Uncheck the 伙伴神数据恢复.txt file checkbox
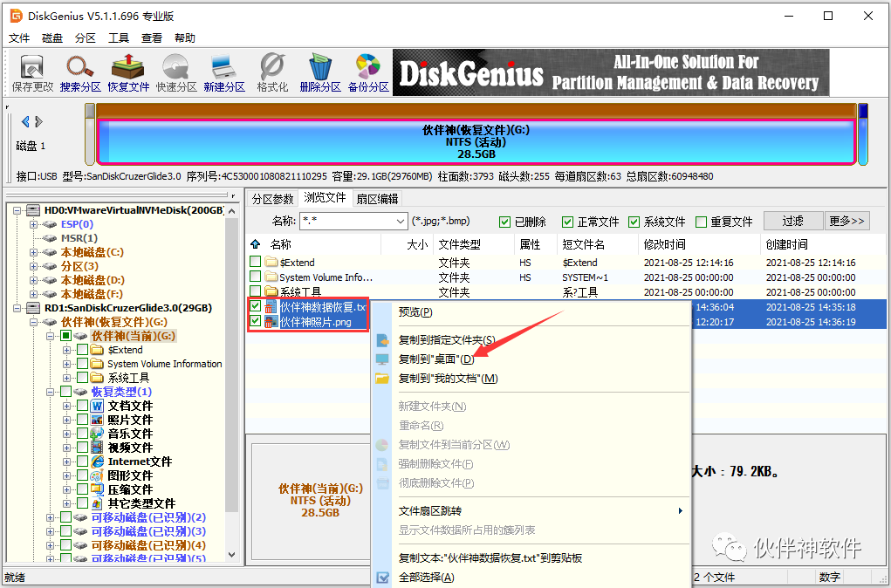Image resolution: width=891 pixels, height=588 pixels. coord(256,307)
